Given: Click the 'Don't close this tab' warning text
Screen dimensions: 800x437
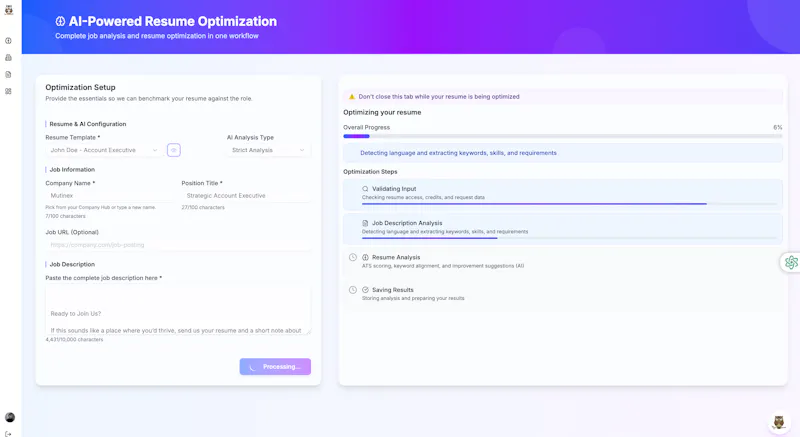Looking at the screenshot, I should (x=439, y=96).
